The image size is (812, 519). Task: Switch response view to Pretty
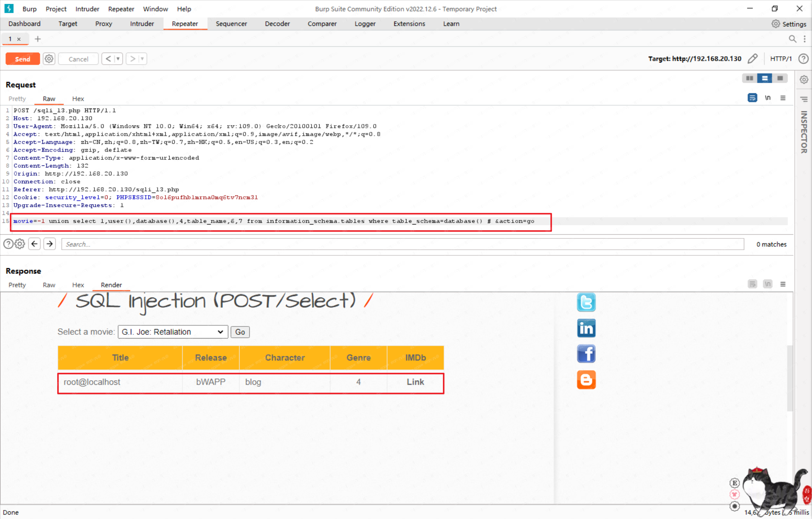[x=17, y=285]
